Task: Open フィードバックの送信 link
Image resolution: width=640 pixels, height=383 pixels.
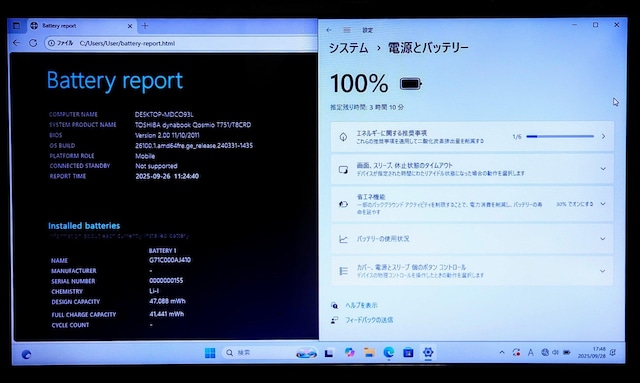Action: (x=369, y=320)
